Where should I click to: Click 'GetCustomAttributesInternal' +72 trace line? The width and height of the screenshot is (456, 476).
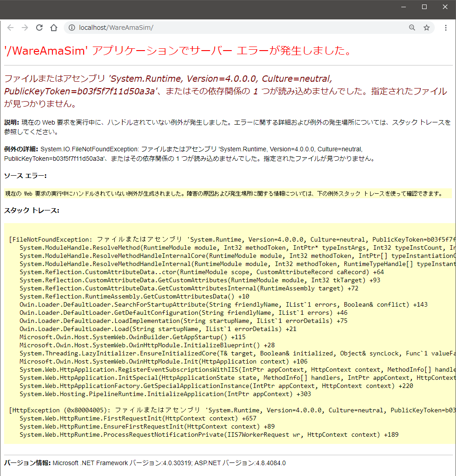pyautogui.click(x=189, y=289)
